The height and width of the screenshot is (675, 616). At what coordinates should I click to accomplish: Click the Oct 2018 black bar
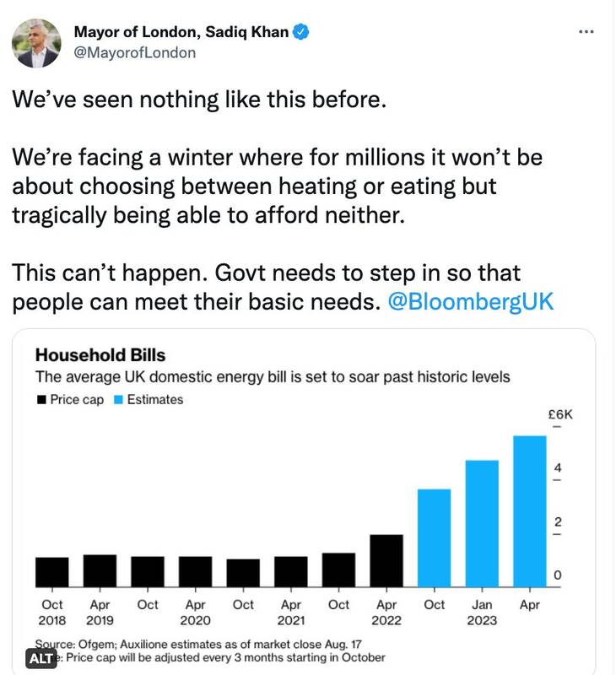(x=51, y=572)
